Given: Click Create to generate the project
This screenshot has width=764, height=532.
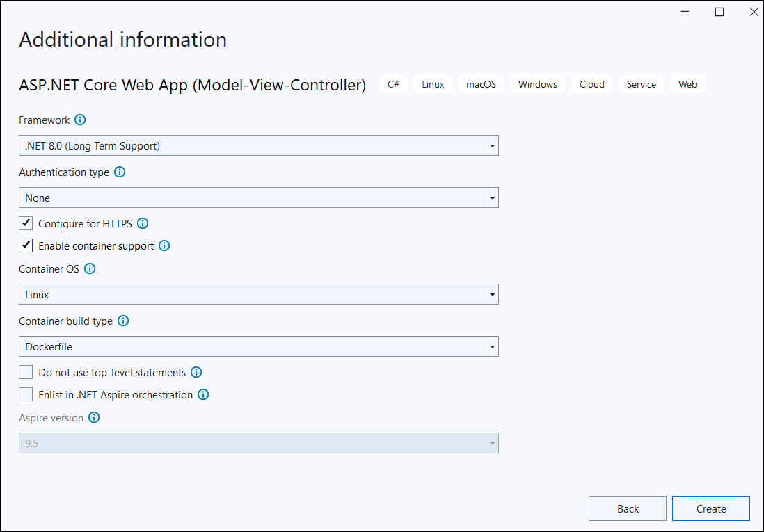Looking at the screenshot, I should click(710, 508).
